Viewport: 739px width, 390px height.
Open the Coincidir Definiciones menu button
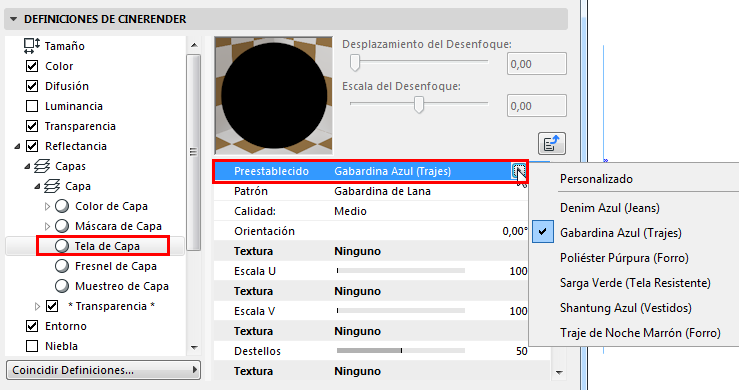pyautogui.click(x=103, y=370)
